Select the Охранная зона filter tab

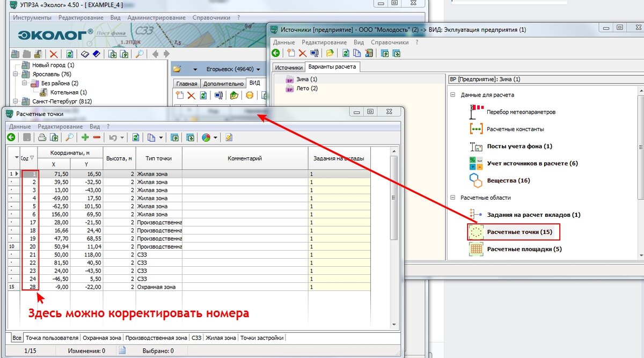click(x=101, y=338)
